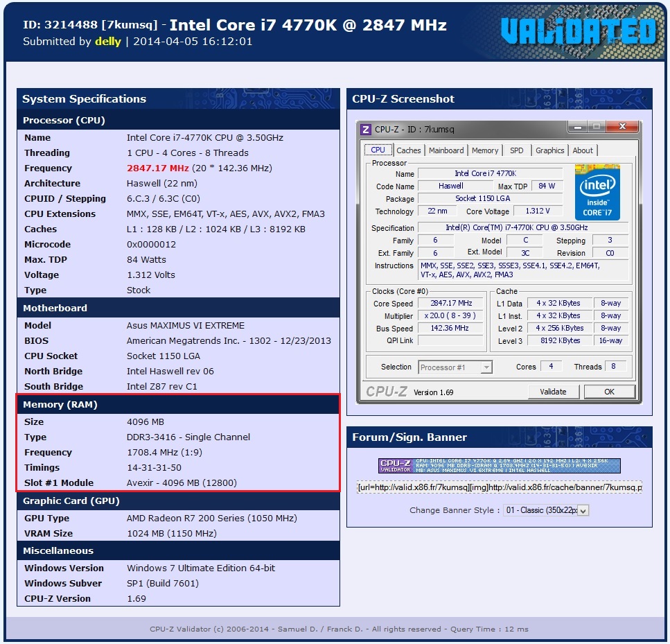The image size is (670, 644).
Task: Click the Threads count field showing 8
Action: click(616, 367)
